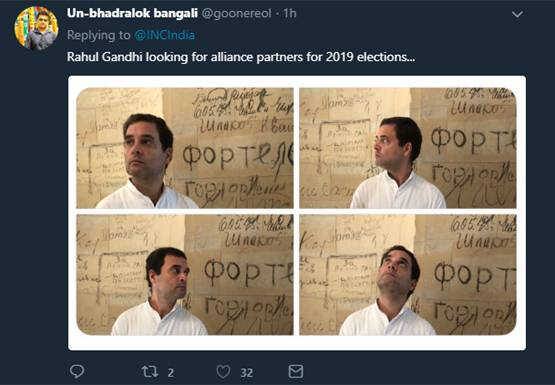The width and height of the screenshot is (555, 385).
Task: Open the close-up photo of the man beside ФОРТЕЛЯ graffiti
Action: [x=185, y=148]
